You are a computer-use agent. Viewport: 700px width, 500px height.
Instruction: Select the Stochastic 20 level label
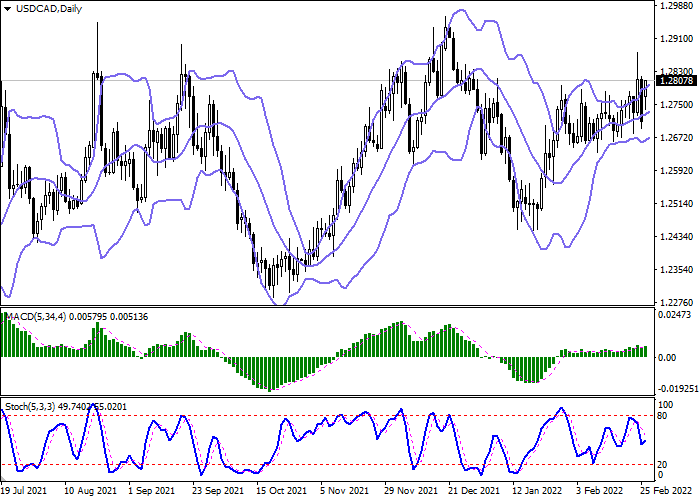point(662,465)
